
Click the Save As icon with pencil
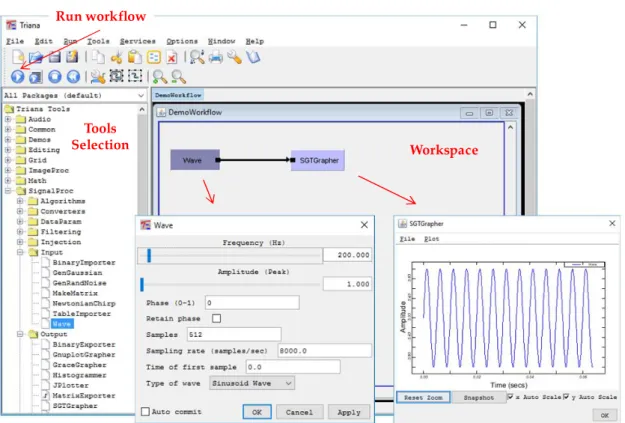pyautogui.click(x=72, y=57)
